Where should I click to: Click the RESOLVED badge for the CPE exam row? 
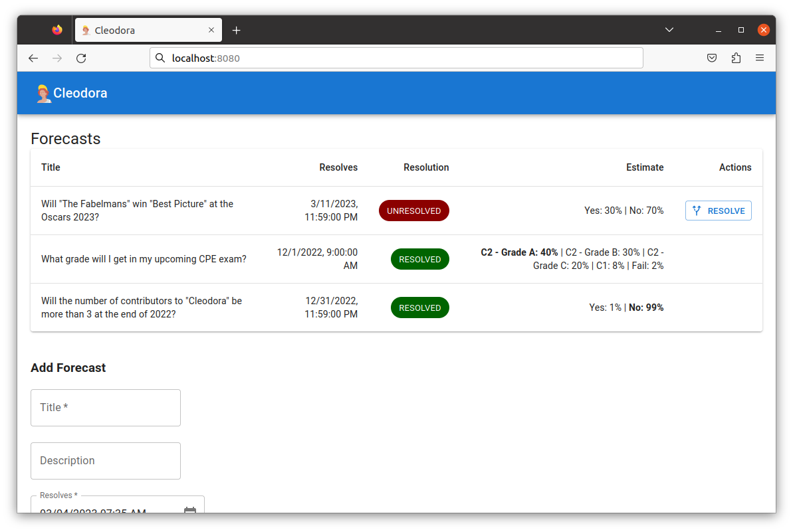pos(419,259)
